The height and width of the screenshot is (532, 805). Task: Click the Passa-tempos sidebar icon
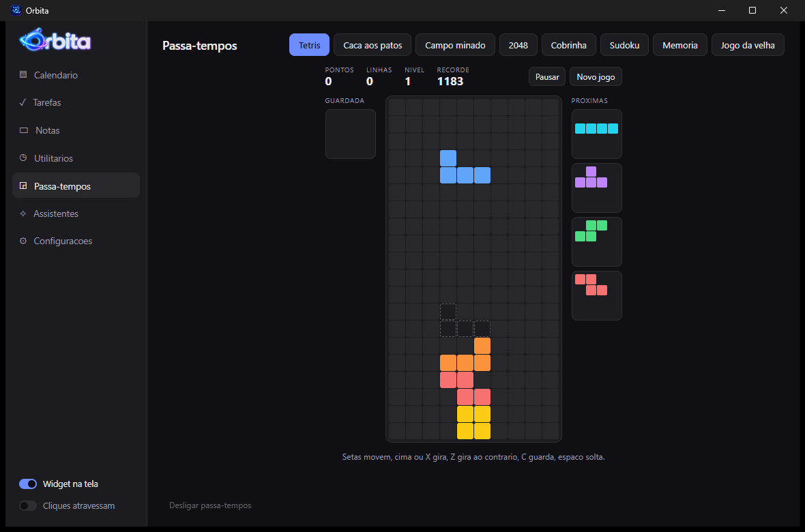(x=23, y=186)
